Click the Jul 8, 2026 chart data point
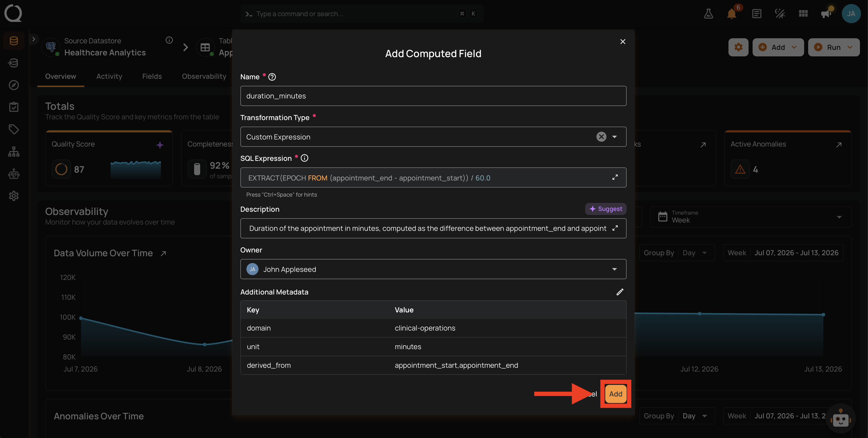This screenshot has width=868, height=438. click(x=204, y=344)
